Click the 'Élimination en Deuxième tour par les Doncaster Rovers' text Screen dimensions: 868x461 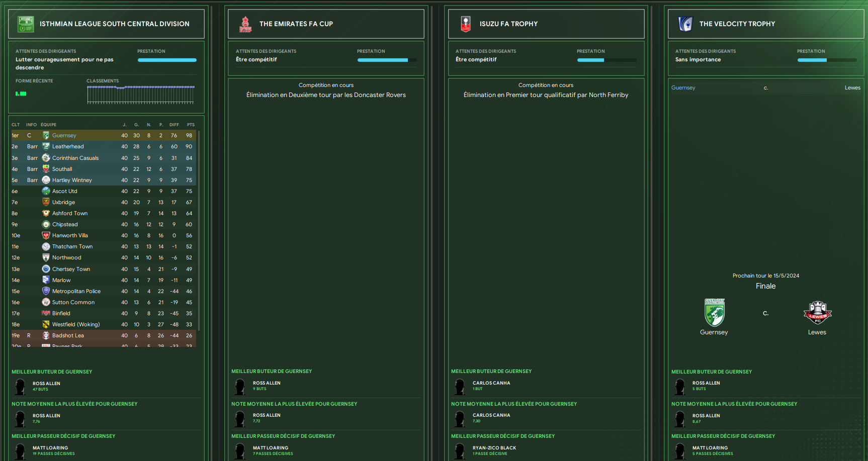[326, 95]
